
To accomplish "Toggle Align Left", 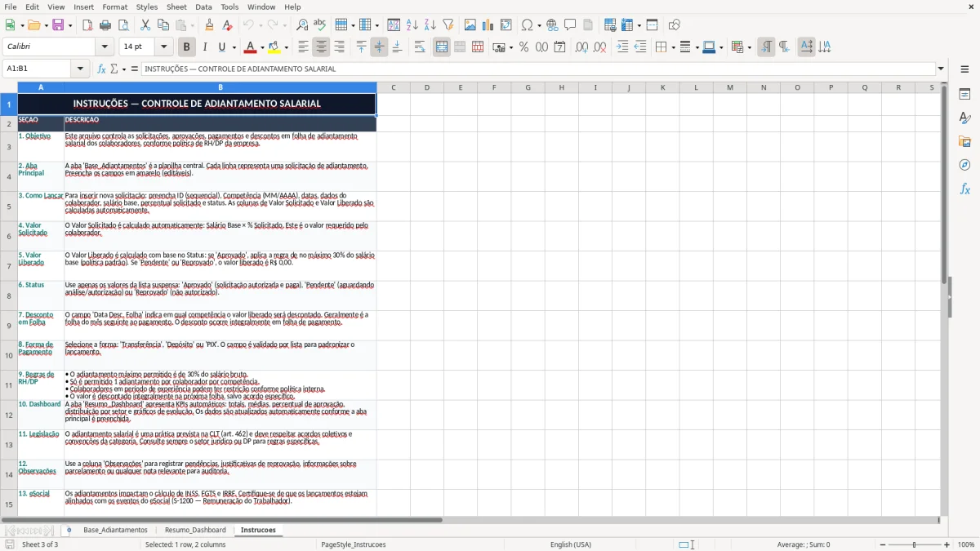I will (x=303, y=47).
